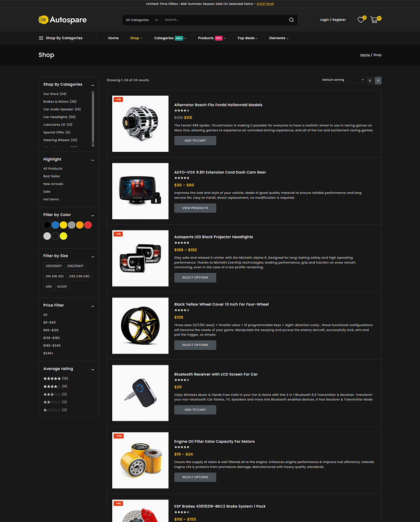
Task: Collapse the Highlight panel
Action: 93,160
